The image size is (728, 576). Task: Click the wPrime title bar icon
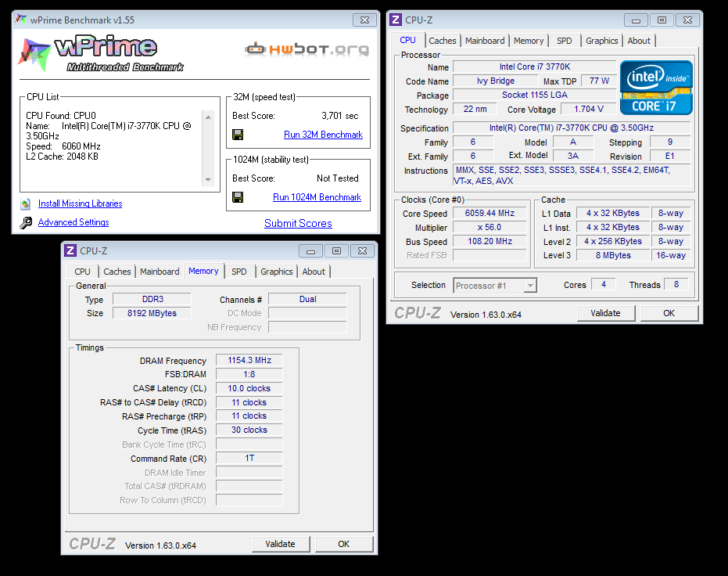(x=21, y=20)
